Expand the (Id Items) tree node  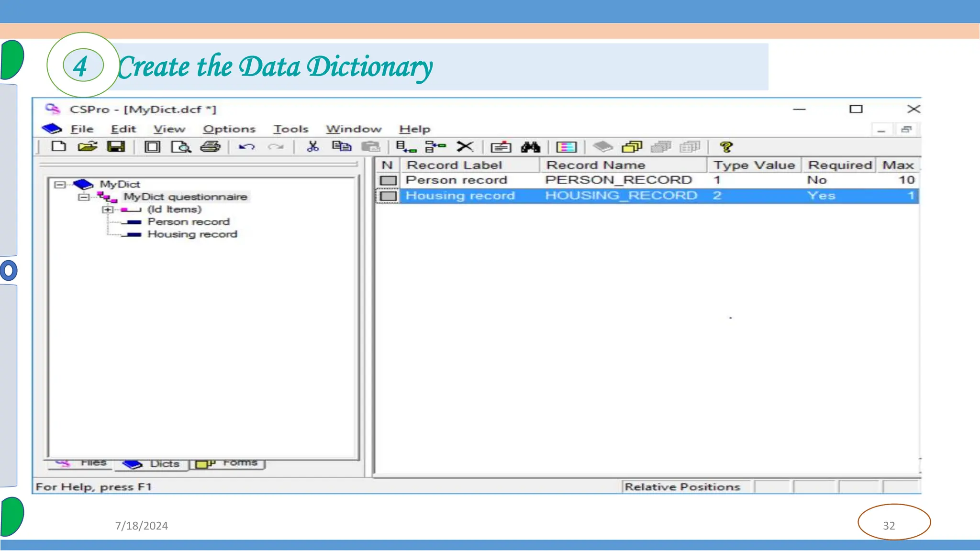108,209
